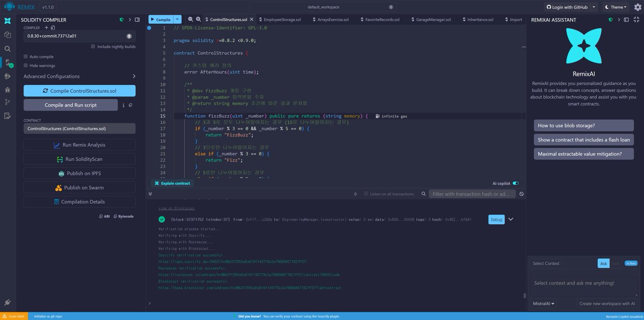Click Compile ControlStructures.sol button

coord(79,91)
